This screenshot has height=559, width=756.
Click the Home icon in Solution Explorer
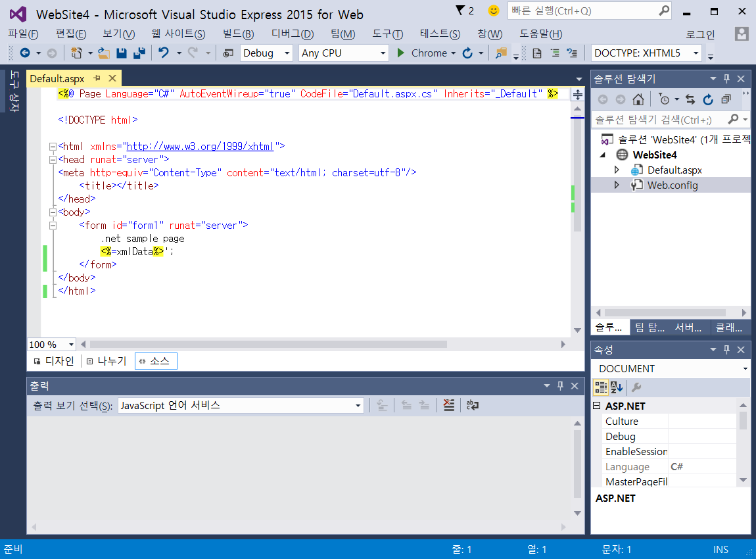click(638, 99)
